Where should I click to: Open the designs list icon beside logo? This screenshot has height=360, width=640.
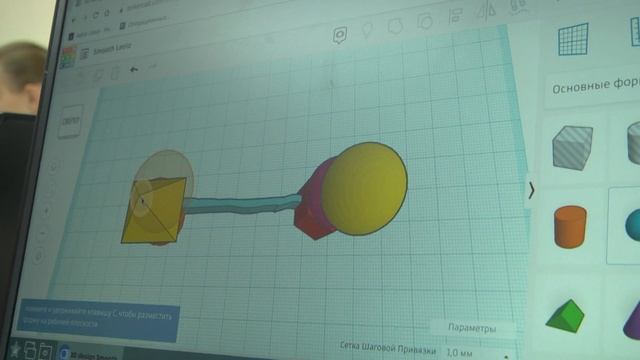click(84, 53)
